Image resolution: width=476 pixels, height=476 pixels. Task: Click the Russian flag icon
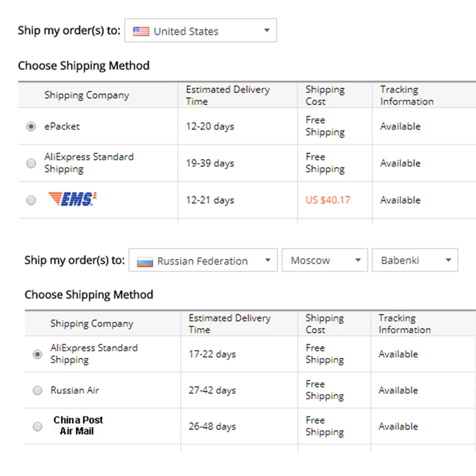coord(145,262)
